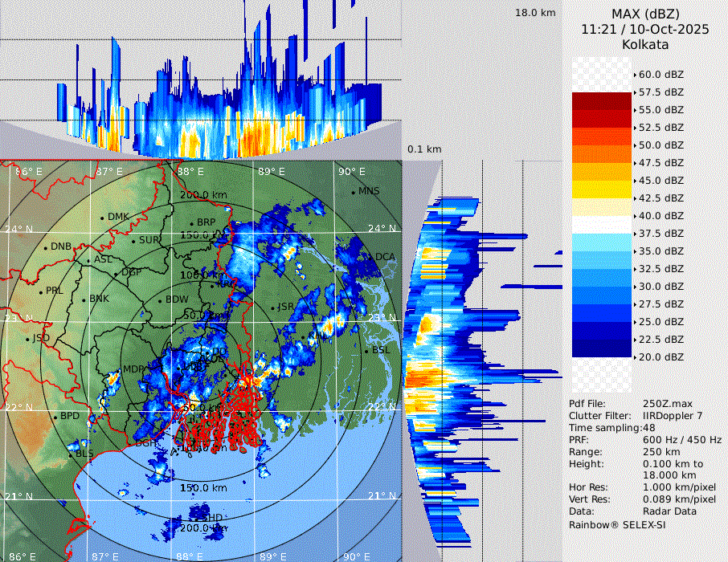Click the dark red swatch under 57.5 dBZ
Image resolution: width=728 pixels, height=562 pixels.
point(602,101)
